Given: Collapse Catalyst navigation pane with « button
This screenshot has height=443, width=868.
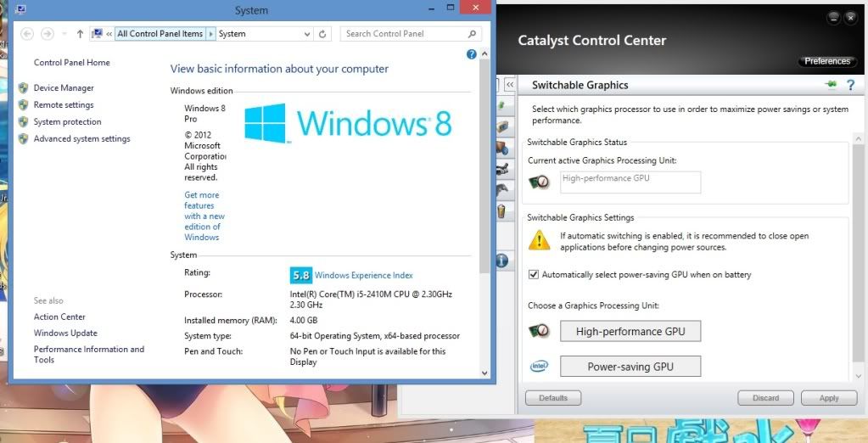Looking at the screenshot, I should [x=510, y=85].
